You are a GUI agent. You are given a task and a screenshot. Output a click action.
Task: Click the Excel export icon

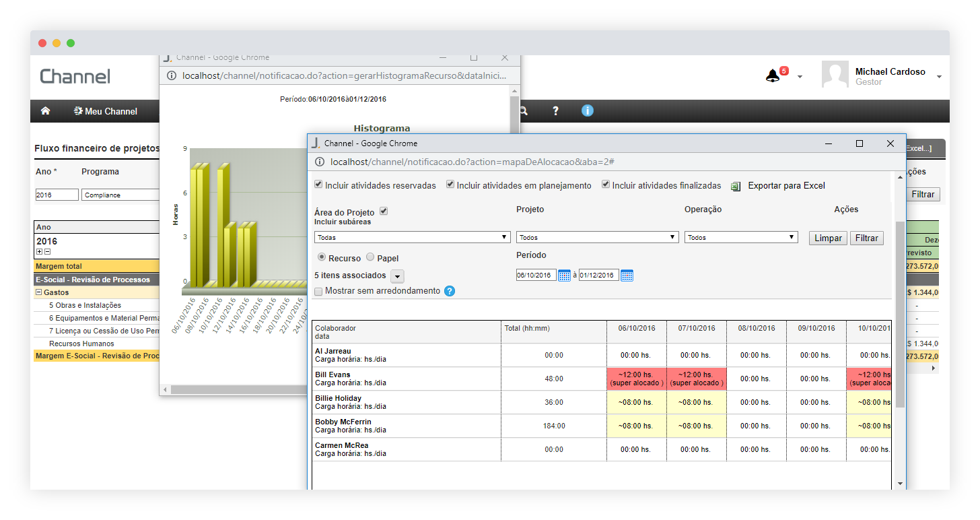736,186
